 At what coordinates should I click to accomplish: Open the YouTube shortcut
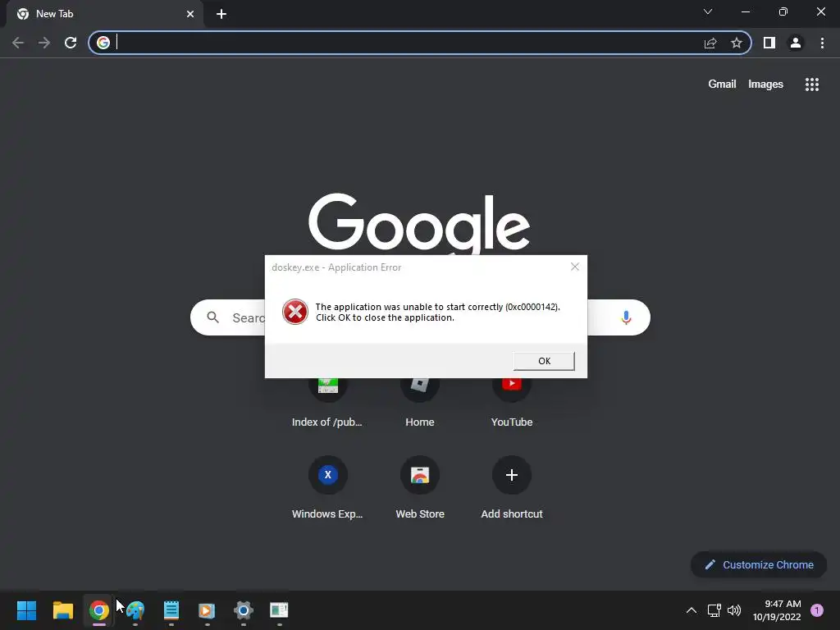[512, 402]
